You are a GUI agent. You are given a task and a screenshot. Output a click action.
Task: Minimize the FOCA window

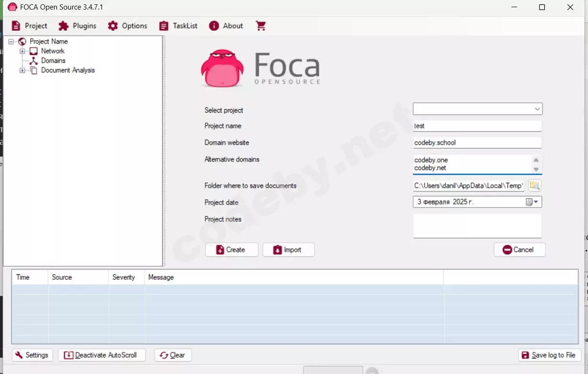[x=514, y=7]
